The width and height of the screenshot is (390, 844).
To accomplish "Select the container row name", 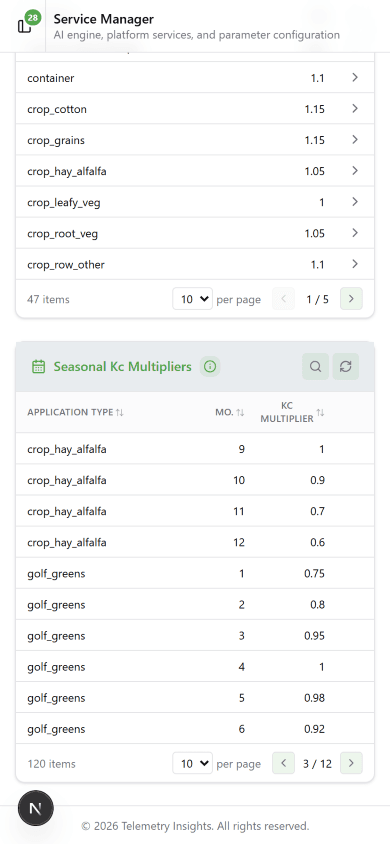I will pos(51,78).
